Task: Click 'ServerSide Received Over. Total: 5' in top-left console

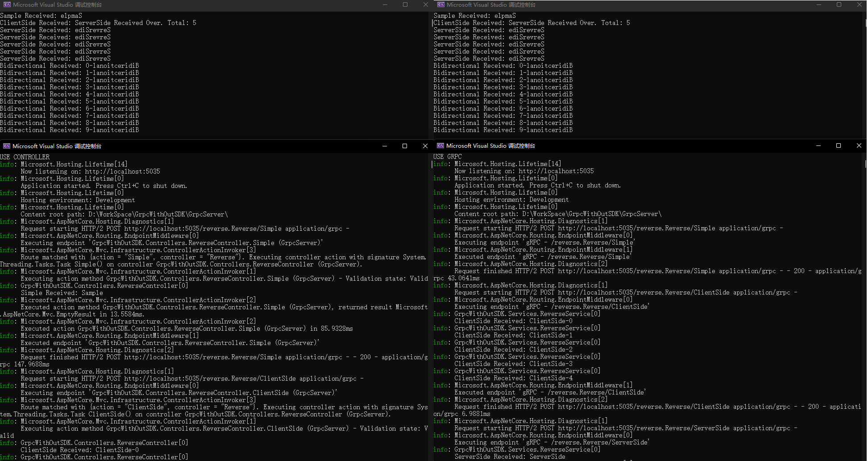Action: coord(136,23)
